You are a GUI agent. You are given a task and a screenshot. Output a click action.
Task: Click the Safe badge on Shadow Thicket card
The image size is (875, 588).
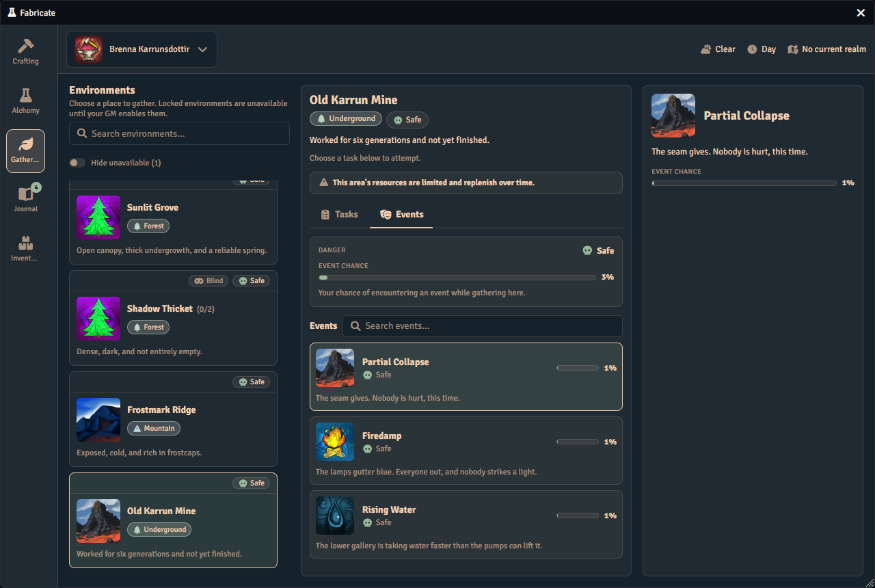click(x=251, y=280)
